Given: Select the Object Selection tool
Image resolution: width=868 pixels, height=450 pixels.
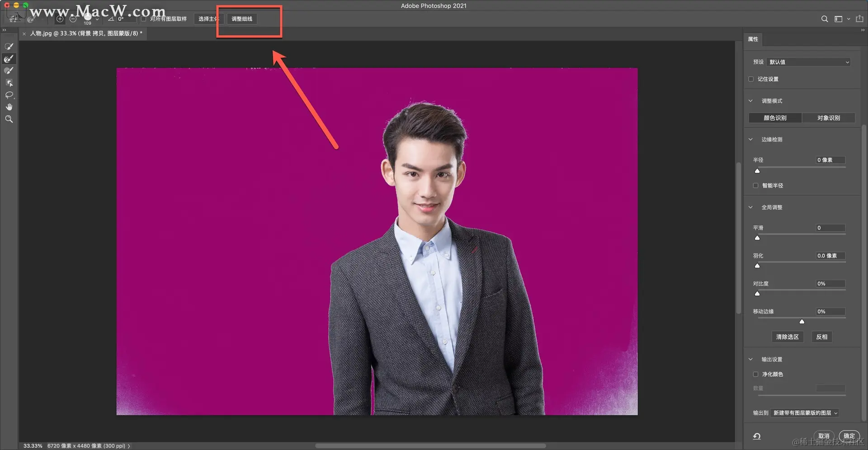Looking at the screenshot, I should coord(9,83).
